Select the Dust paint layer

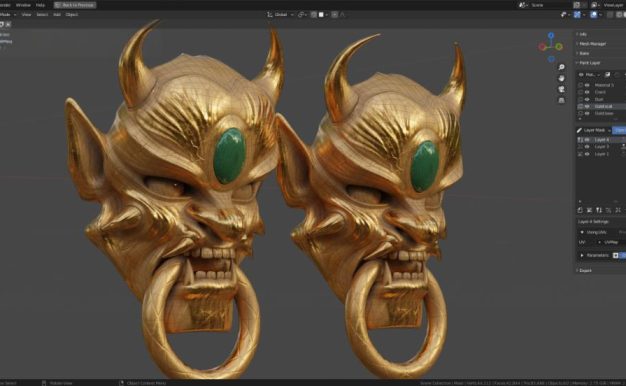(x=599, y=99)
